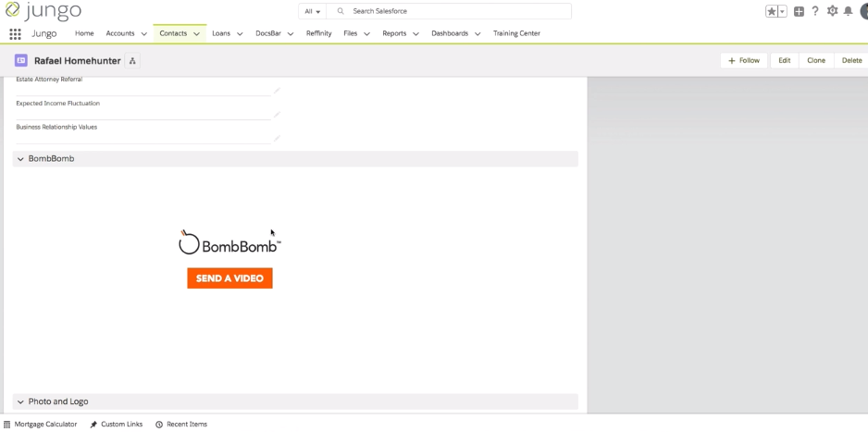Expand the Files tab dropdown chevron

[366, 33]
